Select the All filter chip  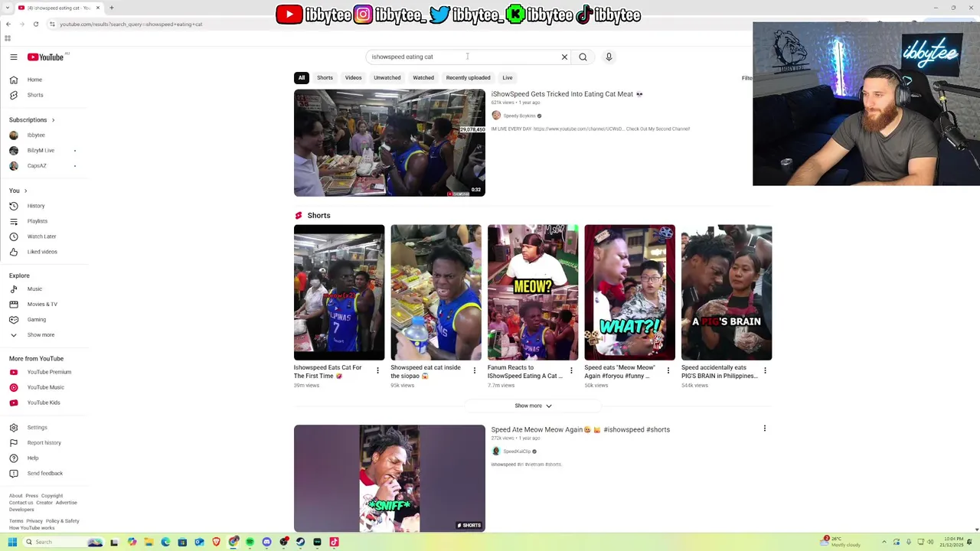(302, 77)
